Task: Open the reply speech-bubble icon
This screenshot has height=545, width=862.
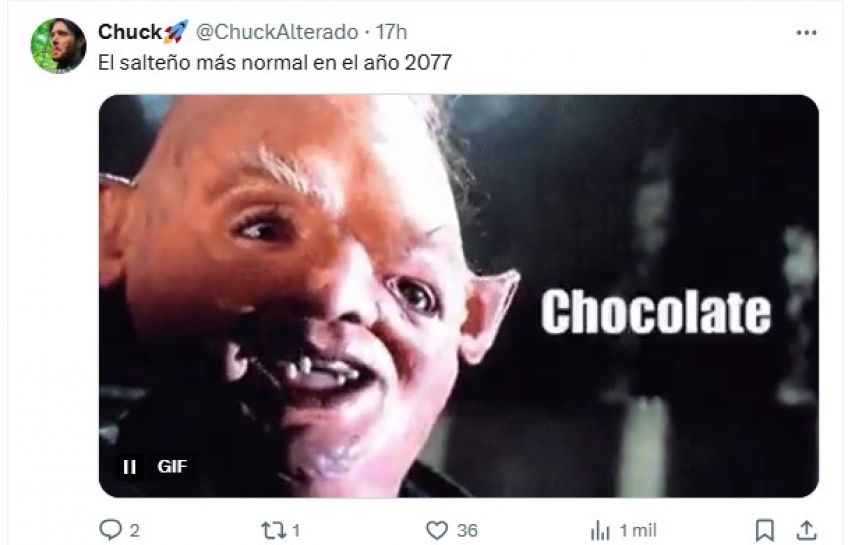Action: pos(110,530)
